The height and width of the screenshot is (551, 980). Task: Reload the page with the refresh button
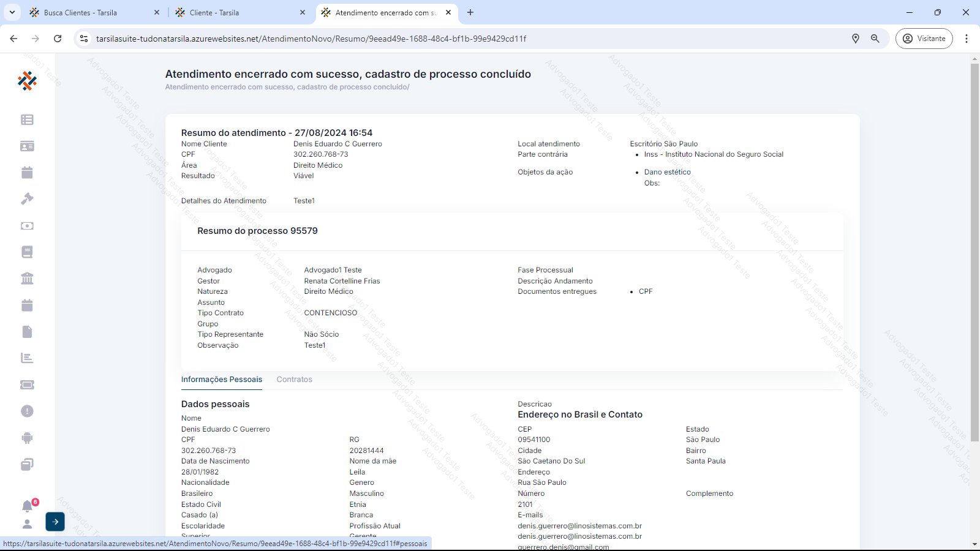pyautogui.click(x=58, y=39)
